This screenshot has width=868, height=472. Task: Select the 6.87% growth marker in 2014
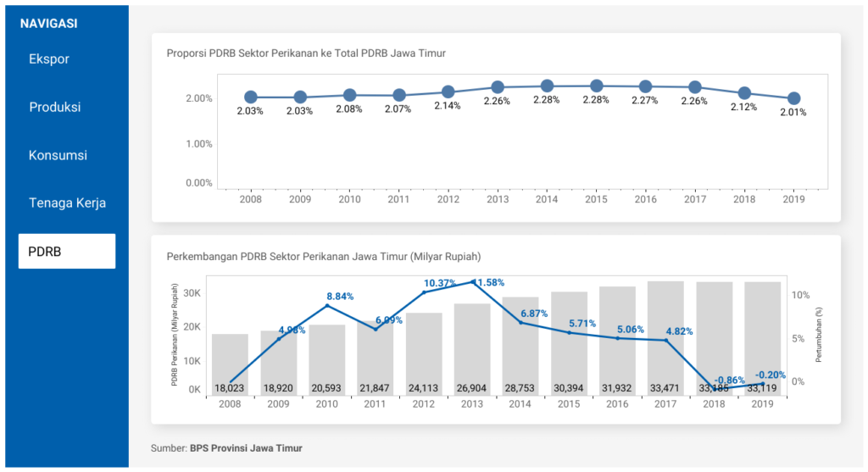pyautogui.click(x=521, y=323)
